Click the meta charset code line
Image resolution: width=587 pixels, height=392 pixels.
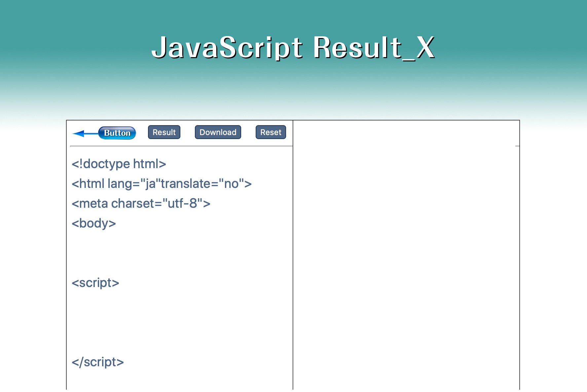click(141, 203)
